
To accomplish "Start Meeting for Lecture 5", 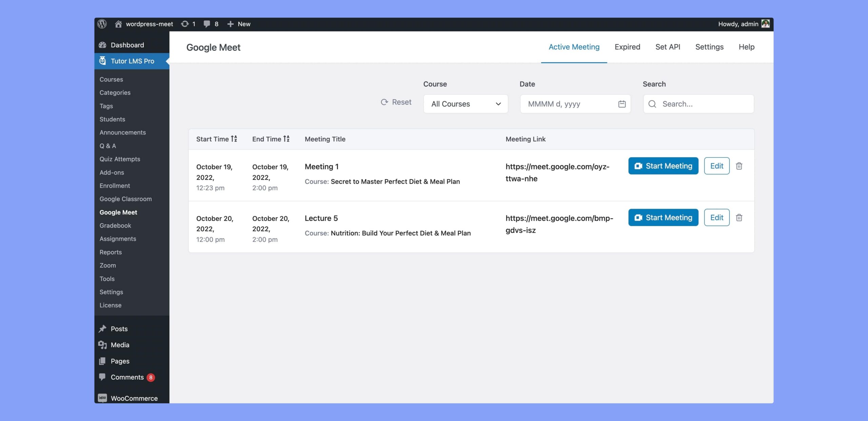I will 663,217.
